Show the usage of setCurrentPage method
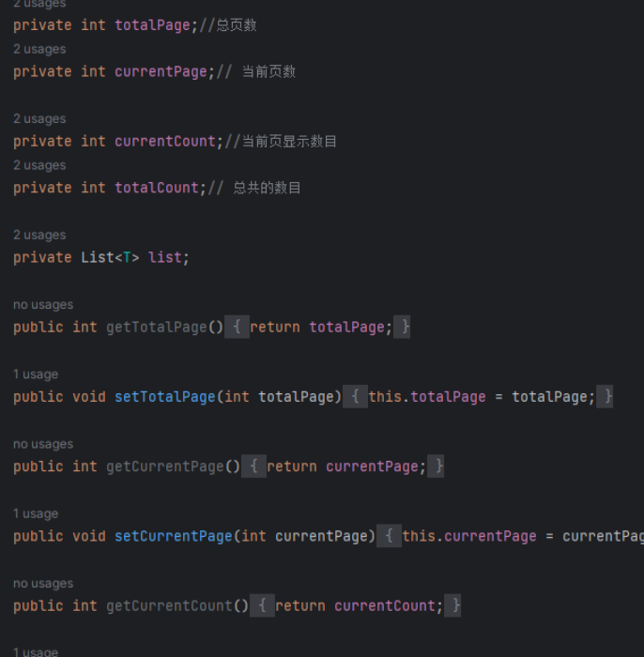The width and height of the screenshot is (644, 657). click(36, 514)
